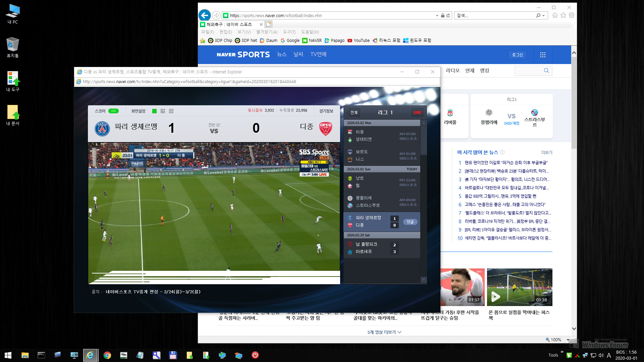The image size is (644, 362).
Task: Select the 님 올랭피크 vs 마르세유 match
Action: 382,248
